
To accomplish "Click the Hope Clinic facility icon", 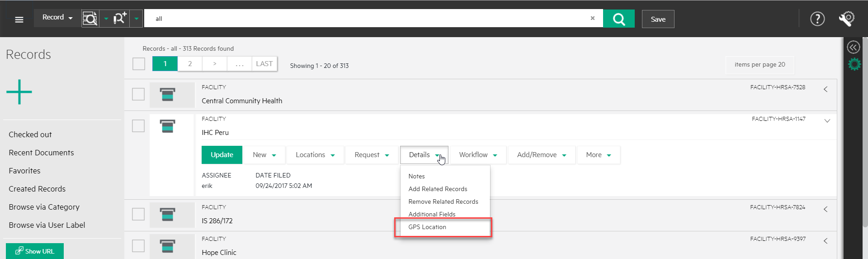I will pos(168,246).
